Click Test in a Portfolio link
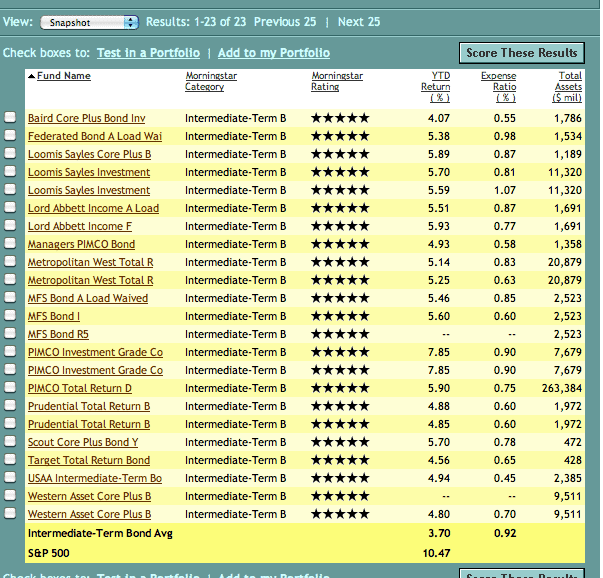This screenshot has height=578, width=603. (x=148, y=53)
